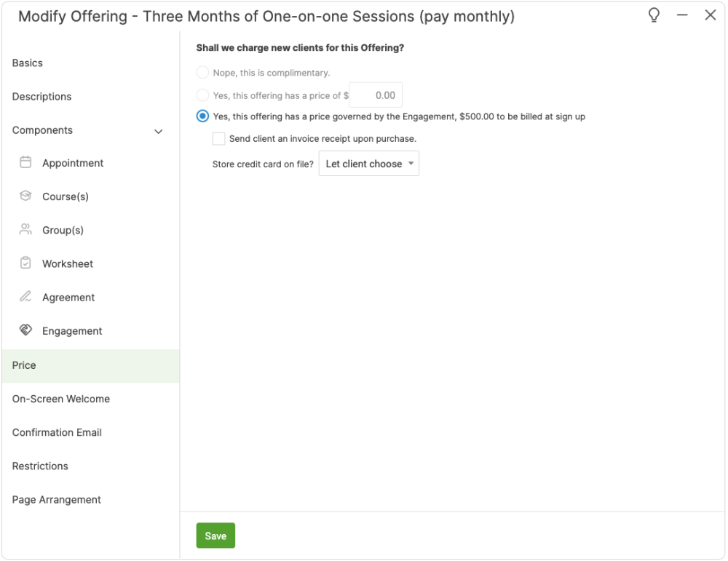Image resolution: width=728 pixels, height=561 pixels.
Task: Collapse the Components section chevron
Action: click(159, 131)
